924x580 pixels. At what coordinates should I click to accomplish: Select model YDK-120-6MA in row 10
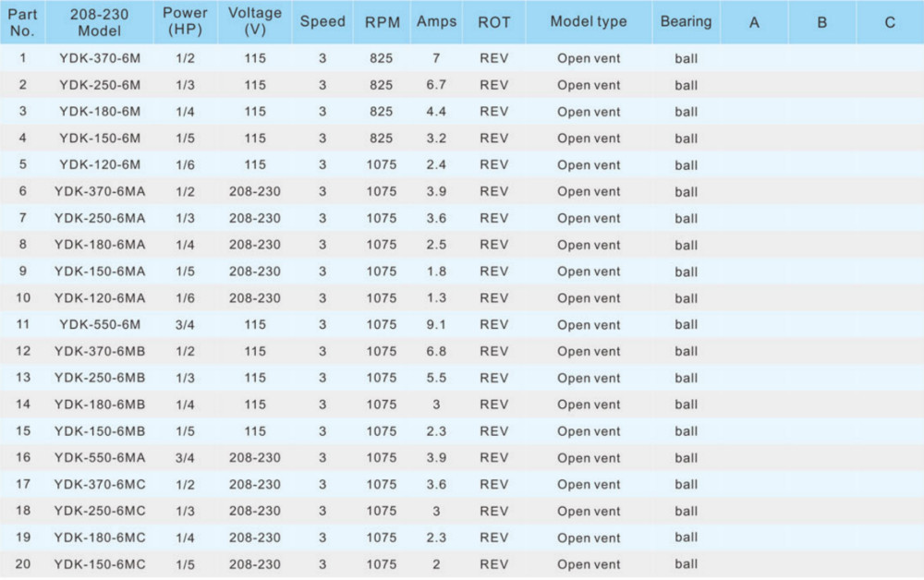coord(100,298)
